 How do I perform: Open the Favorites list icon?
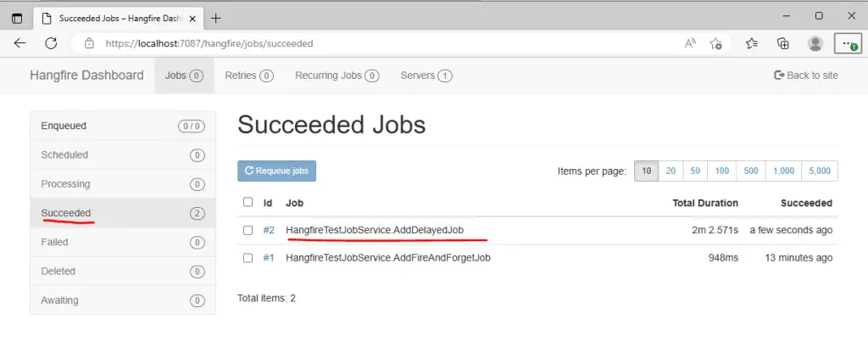click(x=751, y=43)
